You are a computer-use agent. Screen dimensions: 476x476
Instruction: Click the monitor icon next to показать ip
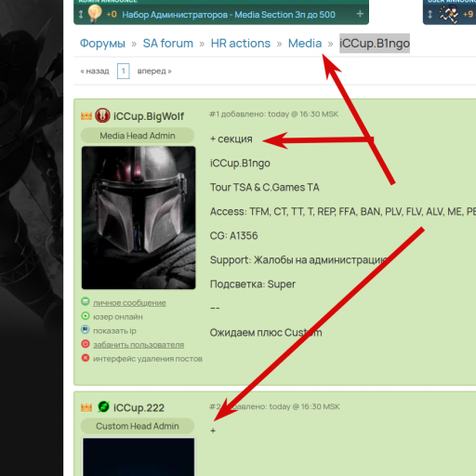(86, 329)
